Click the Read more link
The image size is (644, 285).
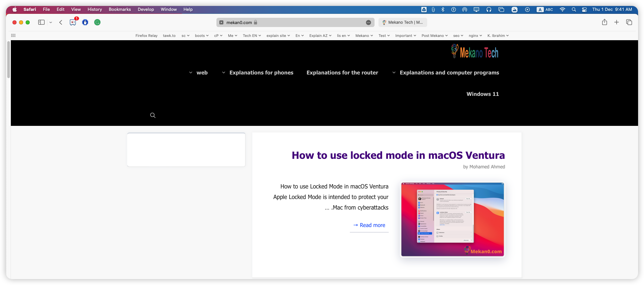[369, 225]
